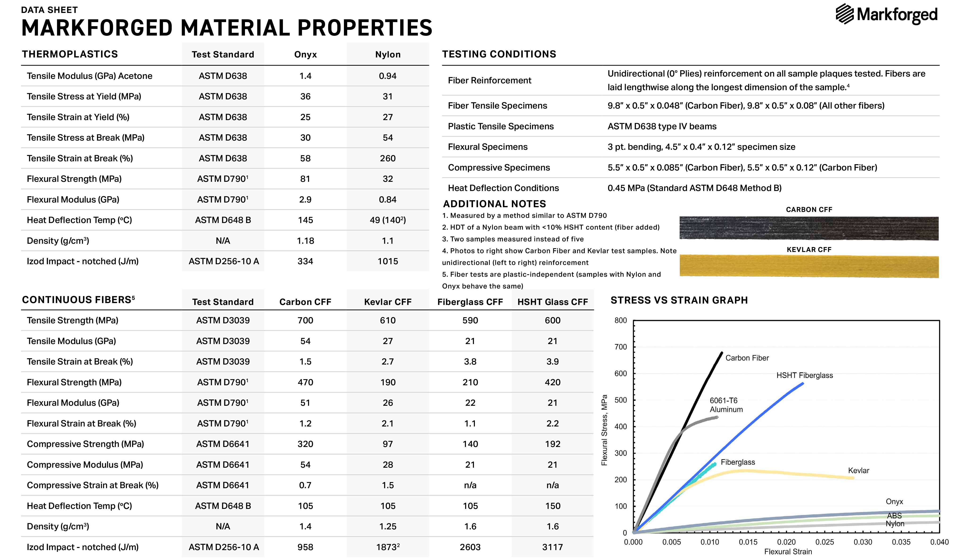
Task: Click HSHT Glass heat deflection temp 150
Action: (x=552, y=506)
